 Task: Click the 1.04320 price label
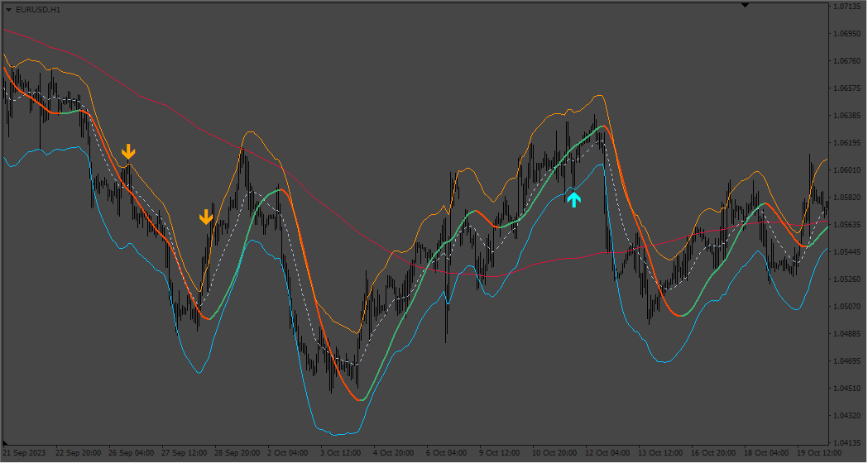click(x=847, y=415)
